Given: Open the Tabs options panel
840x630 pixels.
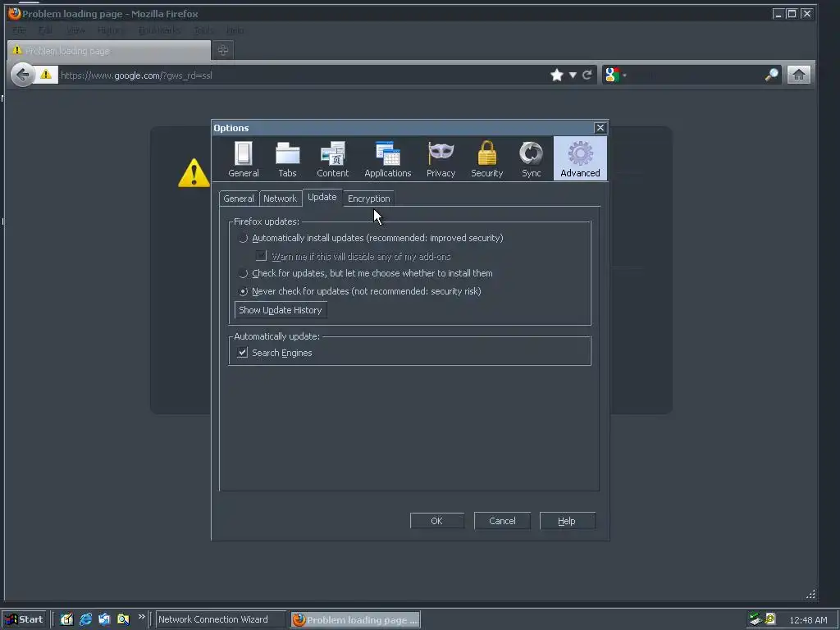Looking at the screenshot, I should pyautogui.click(x=287, y=158).
